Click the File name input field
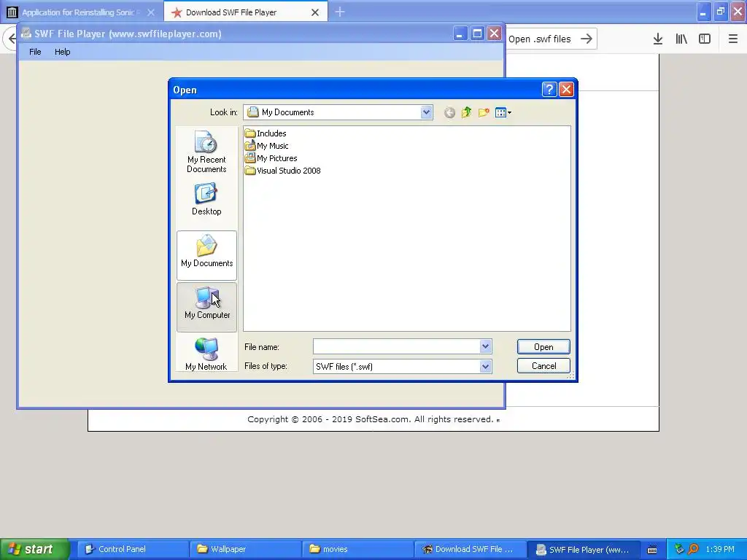 (396, 346)
